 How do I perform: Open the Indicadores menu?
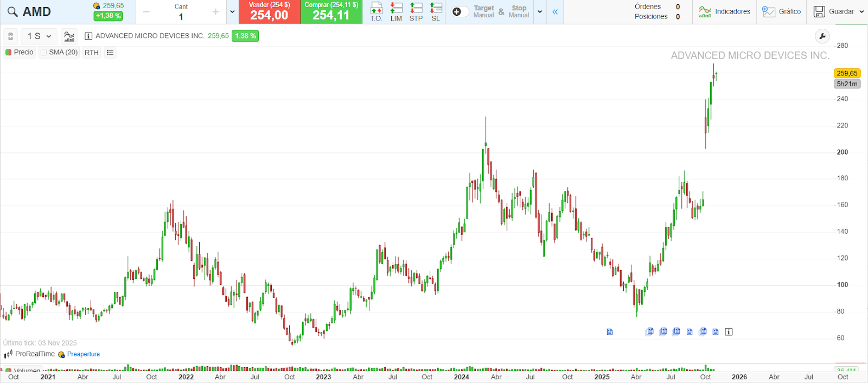[724, 12]
